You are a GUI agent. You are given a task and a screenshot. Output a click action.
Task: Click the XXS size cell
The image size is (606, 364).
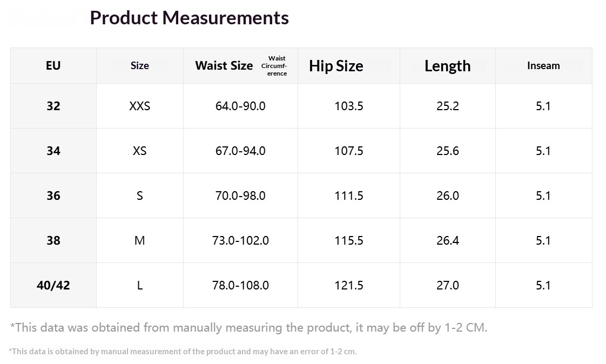(x=139, y=106)
